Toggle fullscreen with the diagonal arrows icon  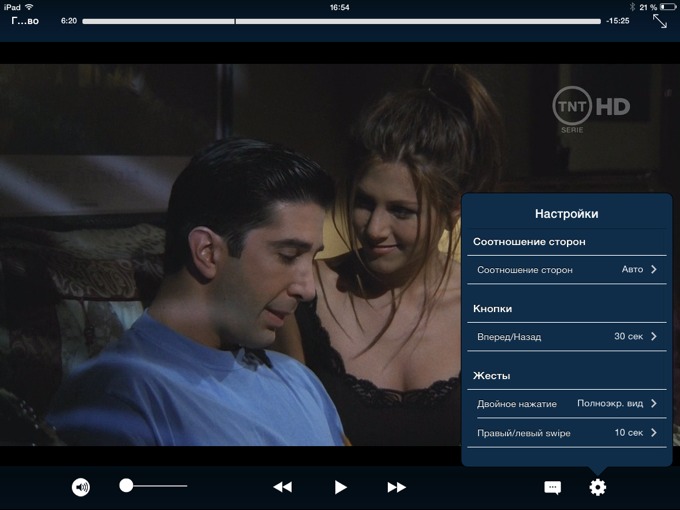[x=660, y=21]
